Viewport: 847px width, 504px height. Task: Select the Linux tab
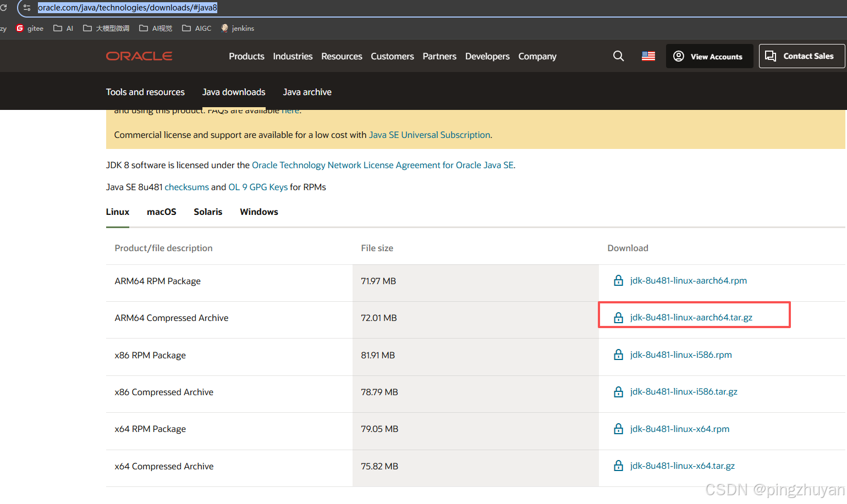coord(118,212)
